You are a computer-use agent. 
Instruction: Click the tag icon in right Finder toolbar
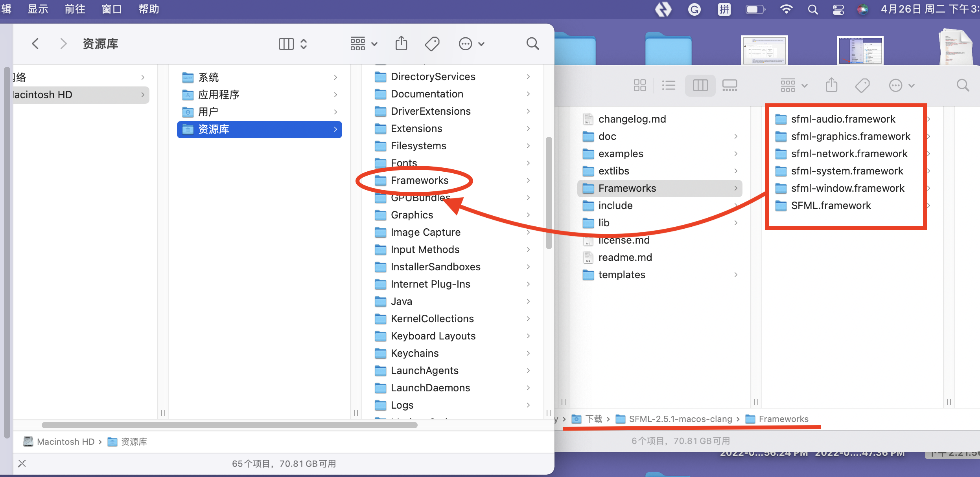(862, 85)
